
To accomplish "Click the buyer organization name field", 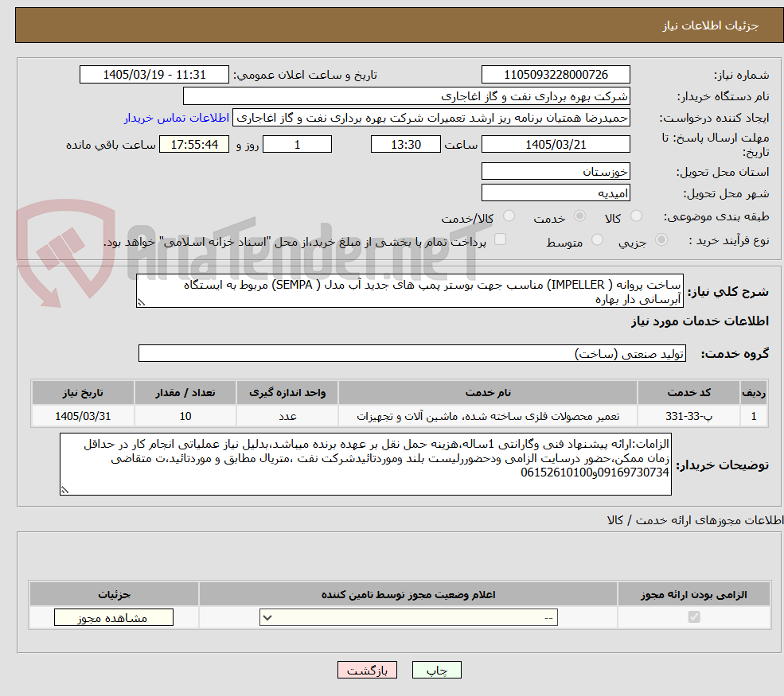I will (407, 96).
